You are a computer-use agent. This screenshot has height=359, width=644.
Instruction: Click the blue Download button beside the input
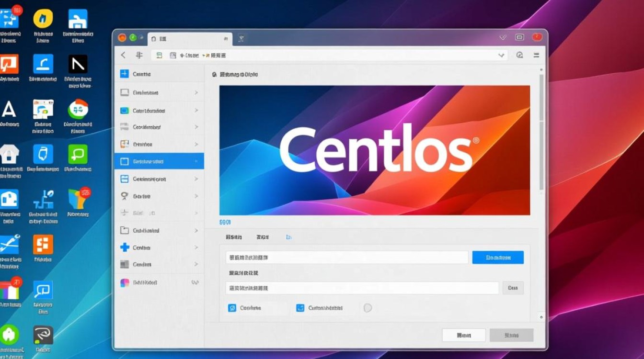coord(498,257)
